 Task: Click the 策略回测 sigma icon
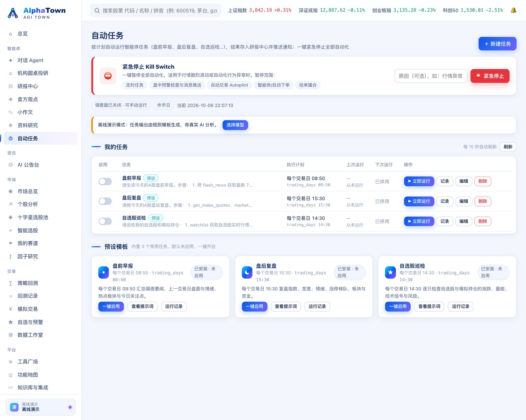(x=11, y=283)
